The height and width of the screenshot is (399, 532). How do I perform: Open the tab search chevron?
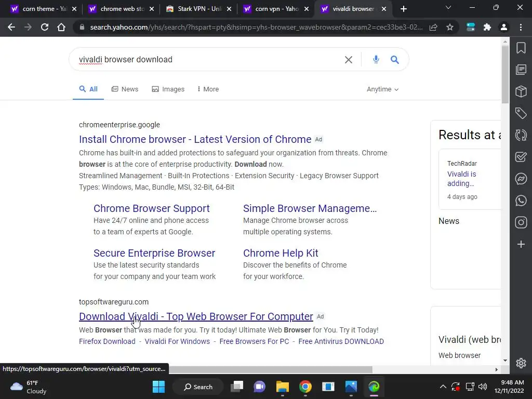point(448,7)
